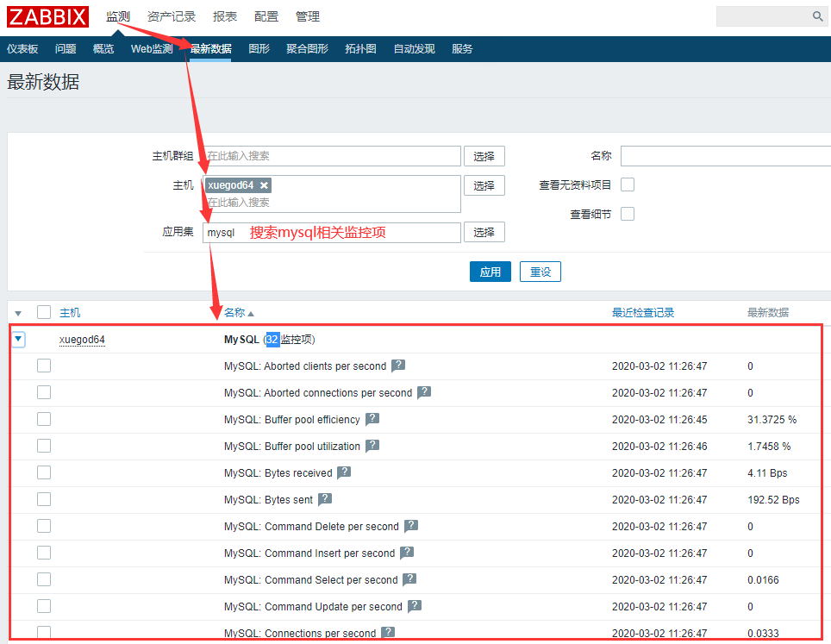Click the search magnifier icon

[x=818, y=16]
